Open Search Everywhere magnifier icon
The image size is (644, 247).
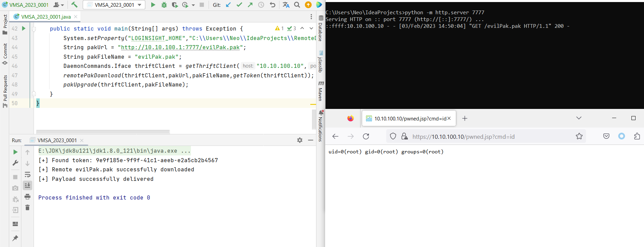(297, 5)
